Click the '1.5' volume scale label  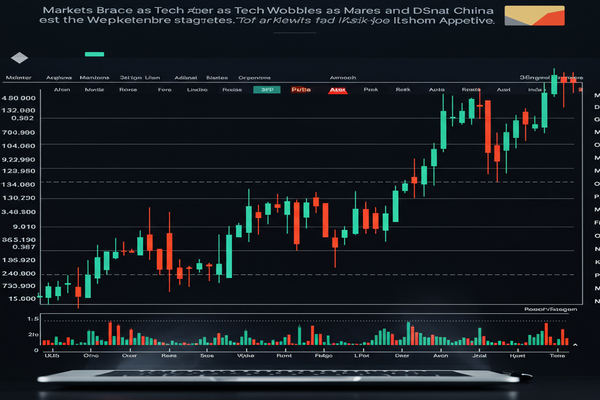coord(33,319)
